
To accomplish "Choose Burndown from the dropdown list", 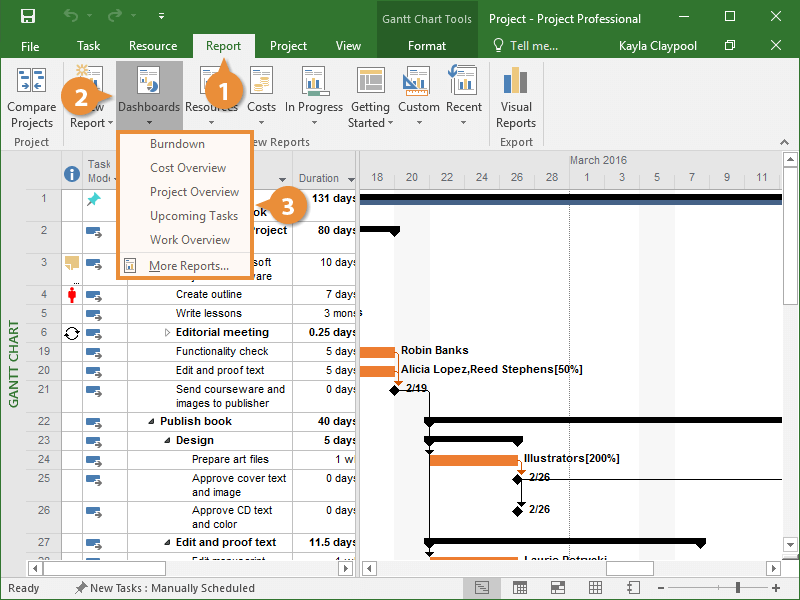I will [177, 144].
